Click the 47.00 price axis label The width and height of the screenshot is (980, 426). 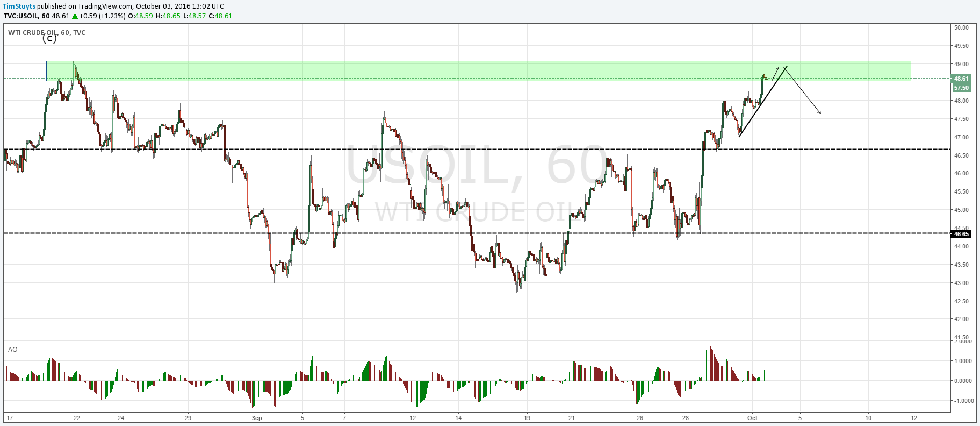pyautogui.click(x=961, y=137)
